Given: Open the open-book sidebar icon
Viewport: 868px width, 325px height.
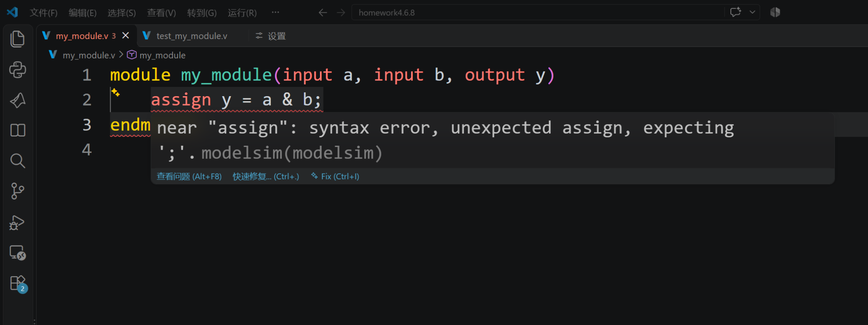Looking at the screenshot, I should point(17,130).
